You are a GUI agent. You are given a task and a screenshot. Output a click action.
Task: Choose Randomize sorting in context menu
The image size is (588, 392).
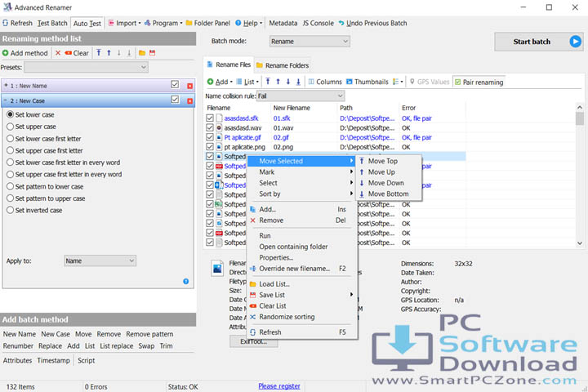pyautogui.click(x=302, y=317)
